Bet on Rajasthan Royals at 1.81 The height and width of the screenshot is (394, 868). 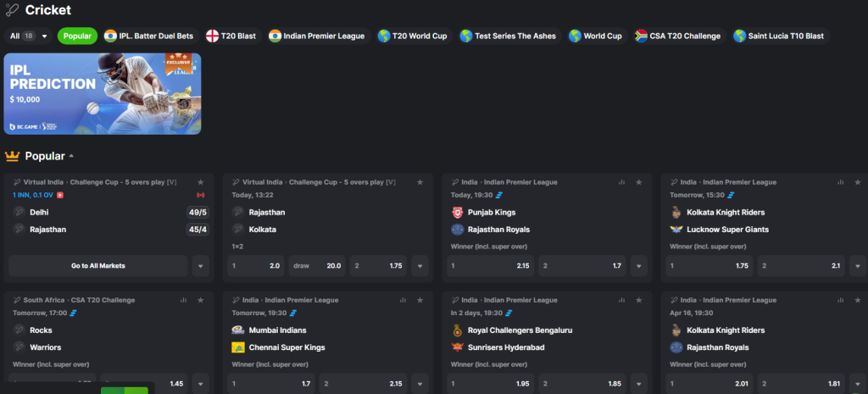click(x=802, y=384)
